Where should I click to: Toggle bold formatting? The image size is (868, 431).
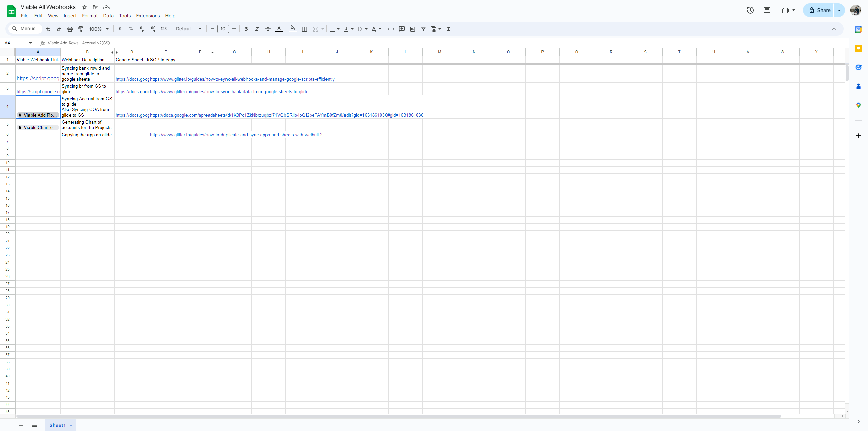click(246, 29)
